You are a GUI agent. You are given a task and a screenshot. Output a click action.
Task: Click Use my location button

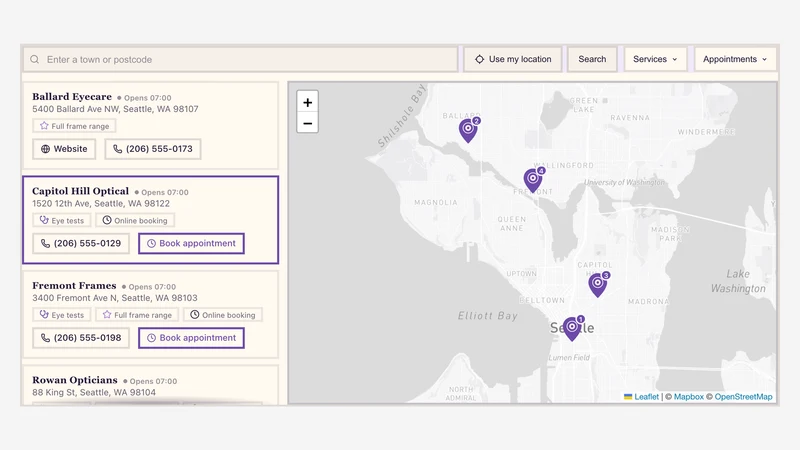point(513,59)
